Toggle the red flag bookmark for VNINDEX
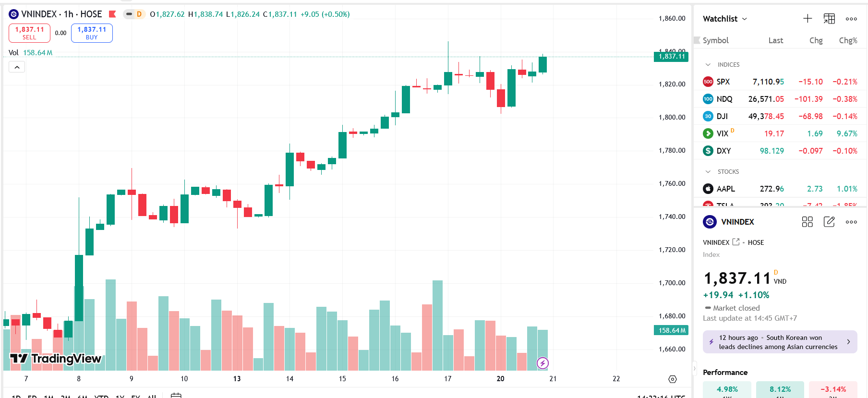Image resolution: width=868 pixels, height=398 pixels. (111, 14)
